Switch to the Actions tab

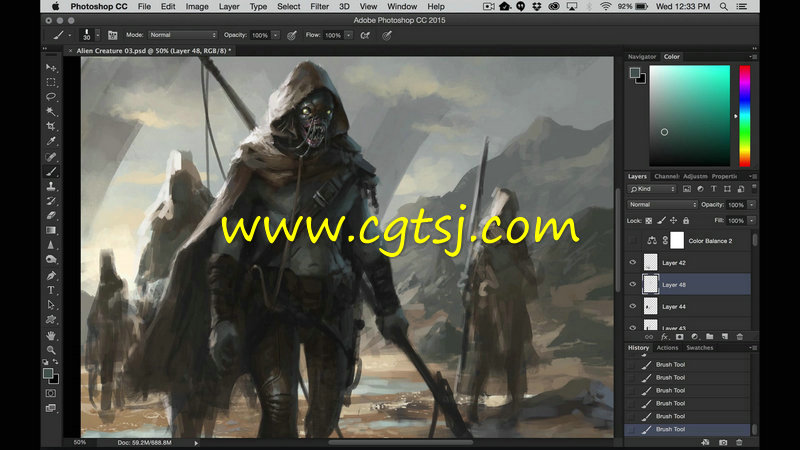[x=667, y=347]
